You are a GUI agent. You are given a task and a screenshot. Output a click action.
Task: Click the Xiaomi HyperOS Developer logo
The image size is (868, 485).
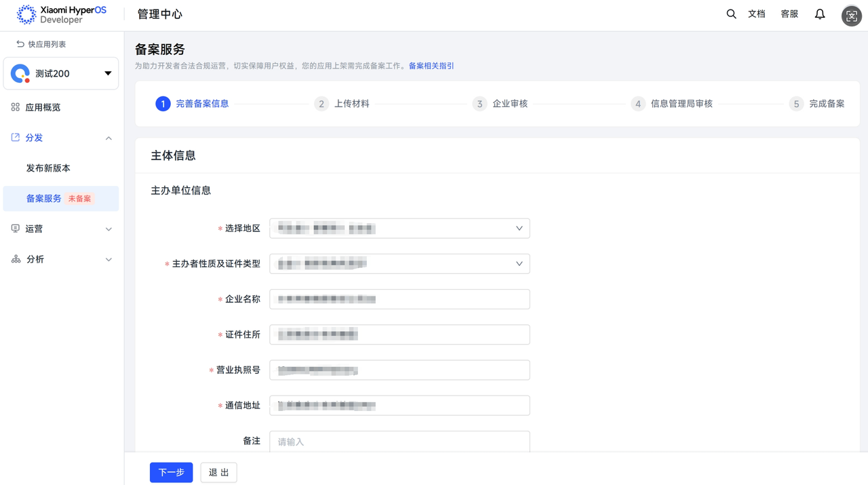click(x=62, y=14)
